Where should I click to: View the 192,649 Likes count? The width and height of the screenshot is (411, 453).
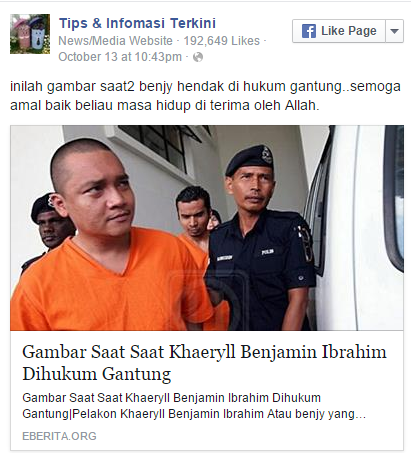pos(222,41)
